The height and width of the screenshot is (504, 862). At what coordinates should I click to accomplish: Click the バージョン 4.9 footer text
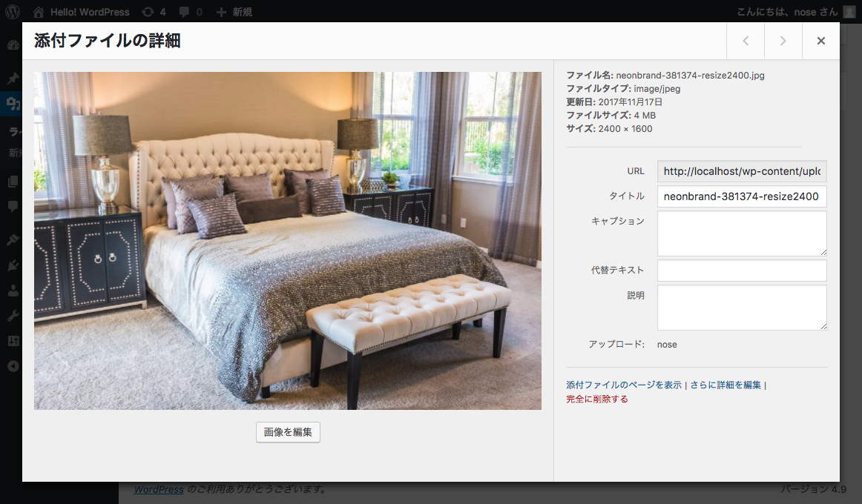tap(815, 489)
